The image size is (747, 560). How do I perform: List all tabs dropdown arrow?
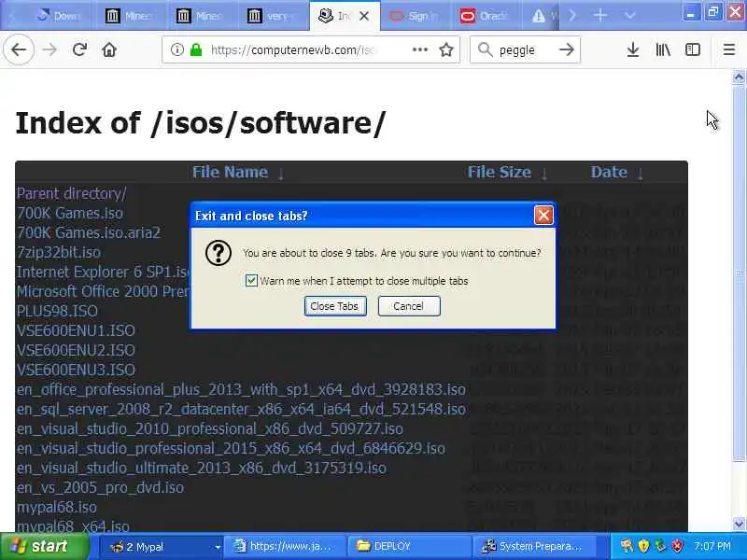[x=629, y=16]
